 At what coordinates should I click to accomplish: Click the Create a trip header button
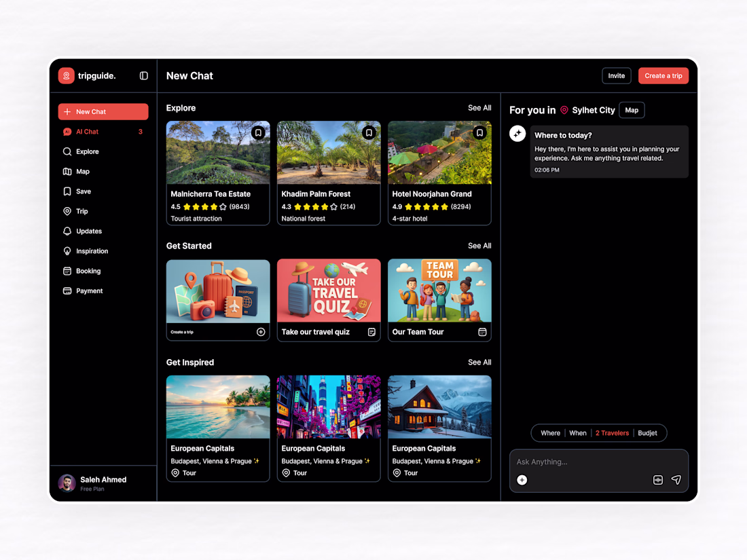click(x=663, y=76)
